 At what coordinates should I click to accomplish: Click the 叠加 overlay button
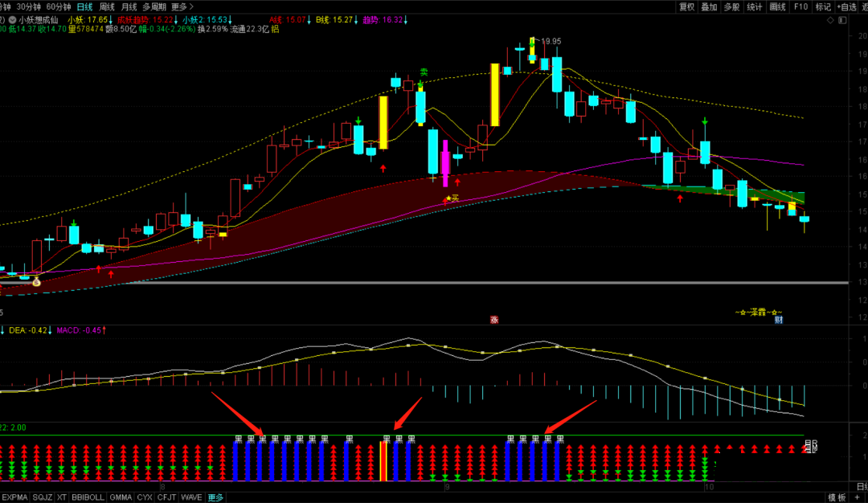coord(709,6)
